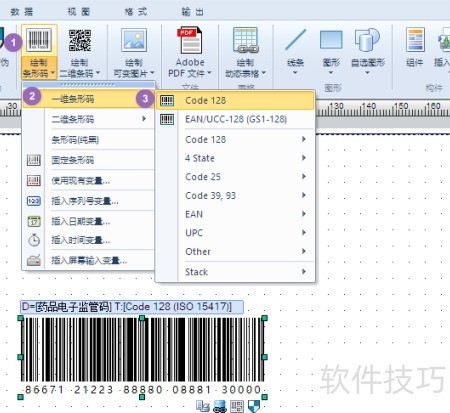The width and height of the screenshot is (450, 413).
Task: Select insert date variable menu item
Action: click(x=81, y=221)
